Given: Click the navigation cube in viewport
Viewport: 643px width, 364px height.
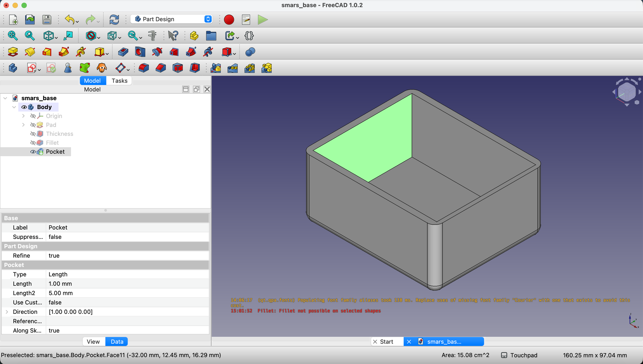Looking at the screenshot, I should point(627,92).
